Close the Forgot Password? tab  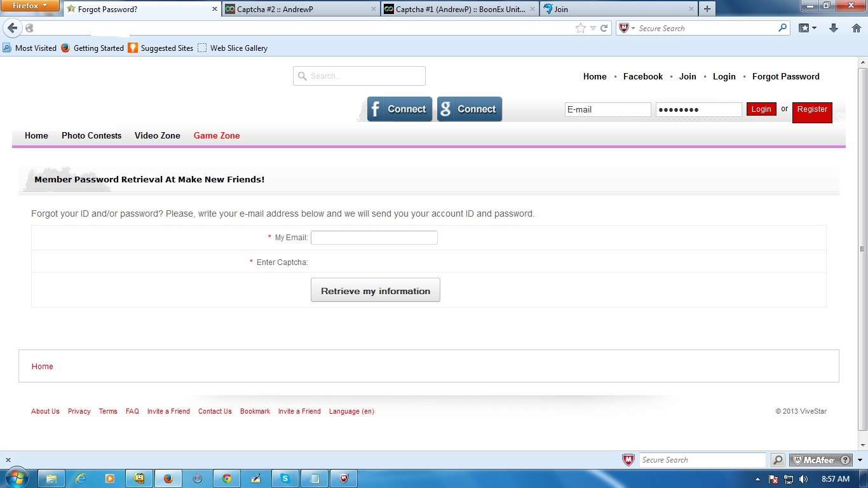[215, 10]
